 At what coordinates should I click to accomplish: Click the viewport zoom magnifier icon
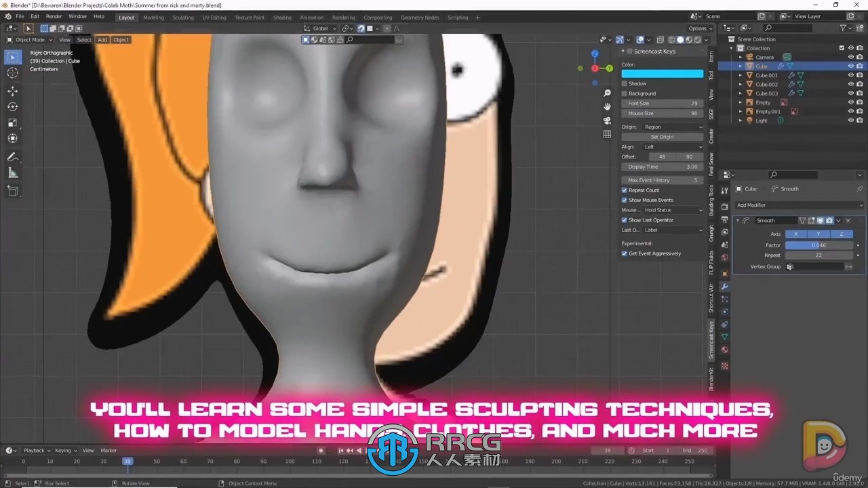tap(607, 93)
